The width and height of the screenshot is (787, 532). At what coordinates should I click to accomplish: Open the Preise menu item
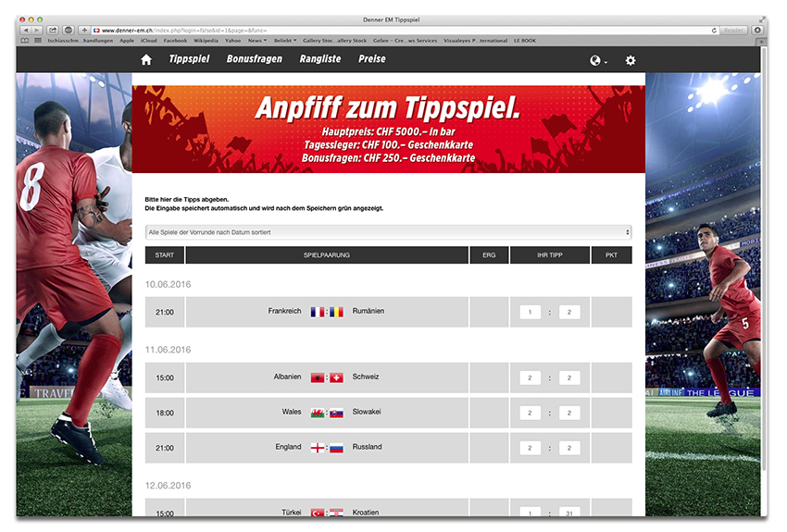[x=372, y=59]
